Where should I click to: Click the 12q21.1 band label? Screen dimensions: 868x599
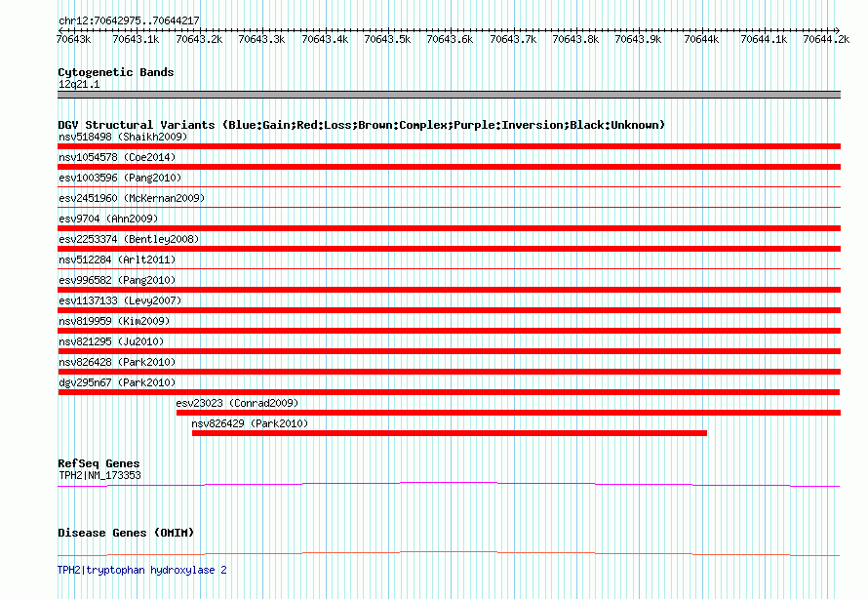click(79, 84)
